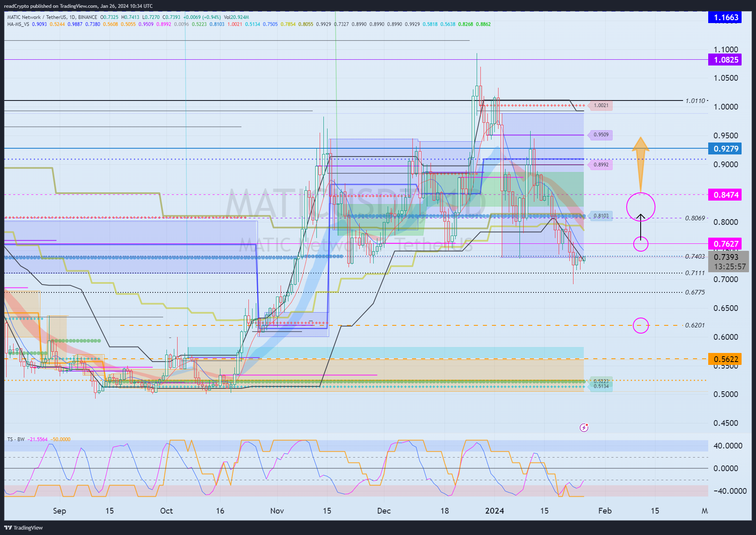Click the purple 1.0825 price label

(725, 60)
